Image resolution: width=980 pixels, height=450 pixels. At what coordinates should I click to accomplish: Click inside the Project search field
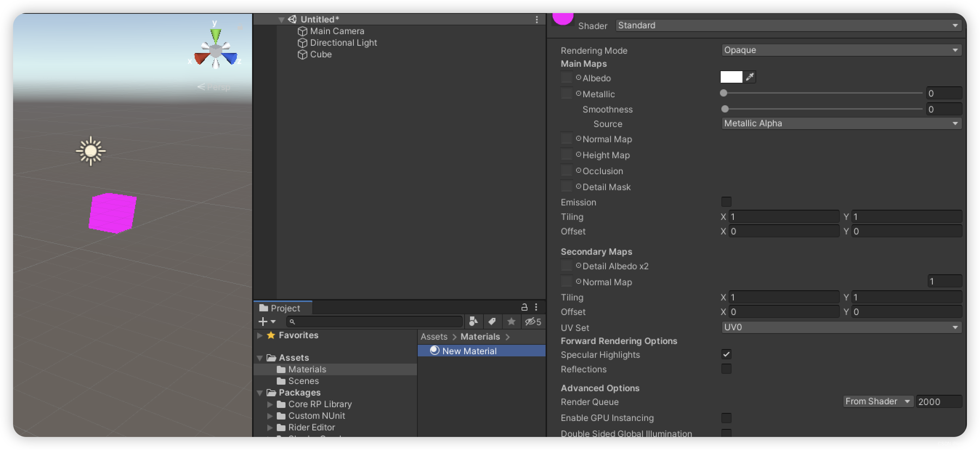[375, 322]
